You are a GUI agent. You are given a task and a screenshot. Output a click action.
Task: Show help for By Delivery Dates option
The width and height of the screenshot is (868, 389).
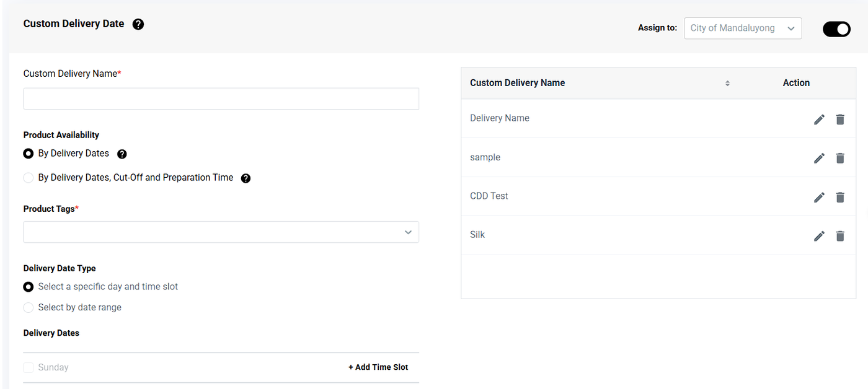[x=122, y=154]
